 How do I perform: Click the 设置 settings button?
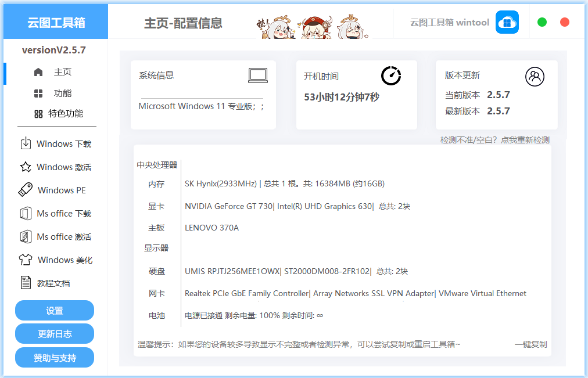55,310
